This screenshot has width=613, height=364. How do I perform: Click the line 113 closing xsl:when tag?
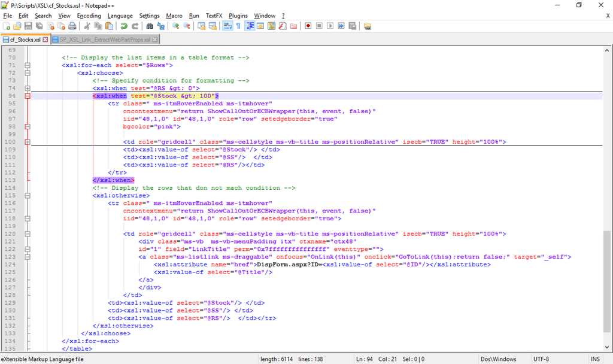[x=113, y=180]
